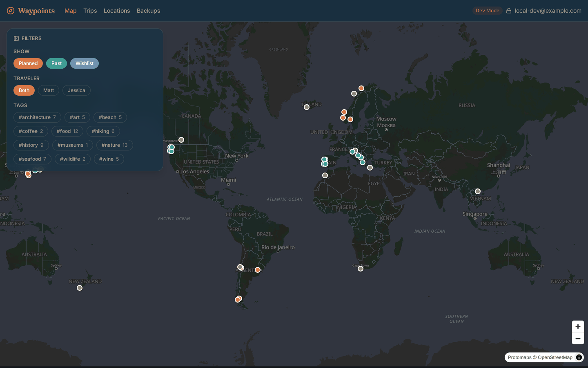Select the Cape Town map marker

pyautogui.click(x=361, y=269)
